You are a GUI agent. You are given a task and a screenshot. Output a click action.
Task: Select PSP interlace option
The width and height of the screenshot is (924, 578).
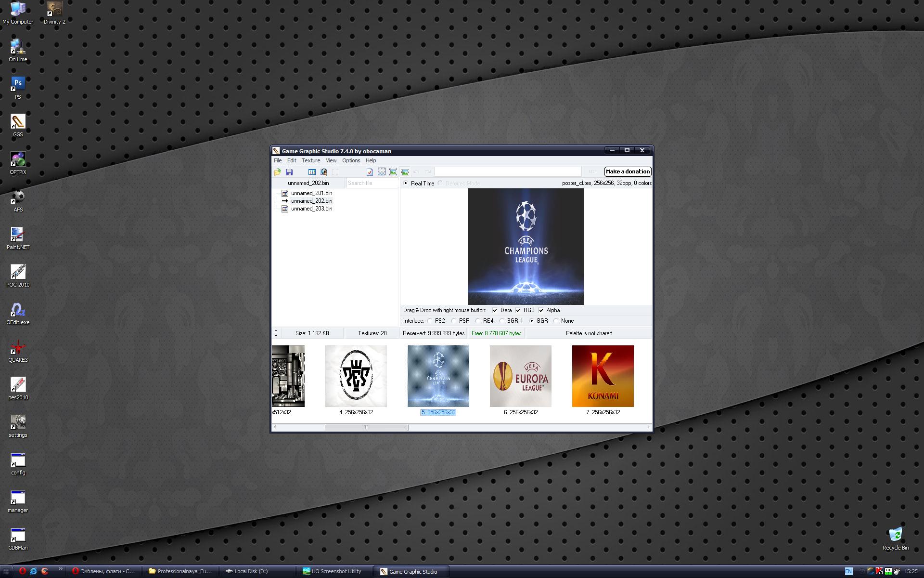[454, 321]
